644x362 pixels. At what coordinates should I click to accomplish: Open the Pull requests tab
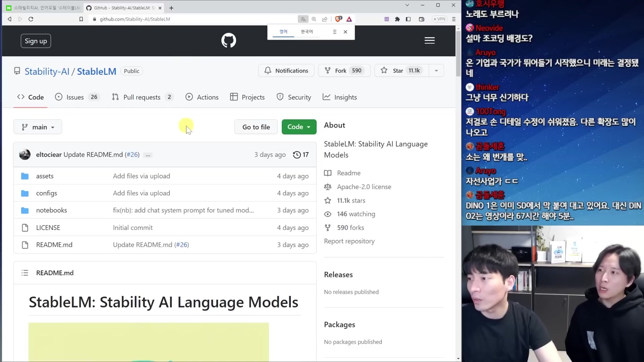[x=142, y=97]
